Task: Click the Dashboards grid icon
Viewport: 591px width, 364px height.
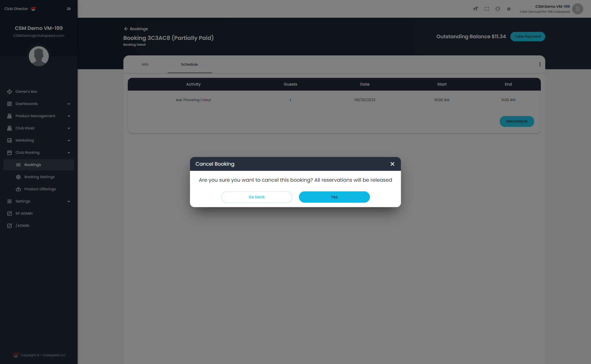Action: 9,104
